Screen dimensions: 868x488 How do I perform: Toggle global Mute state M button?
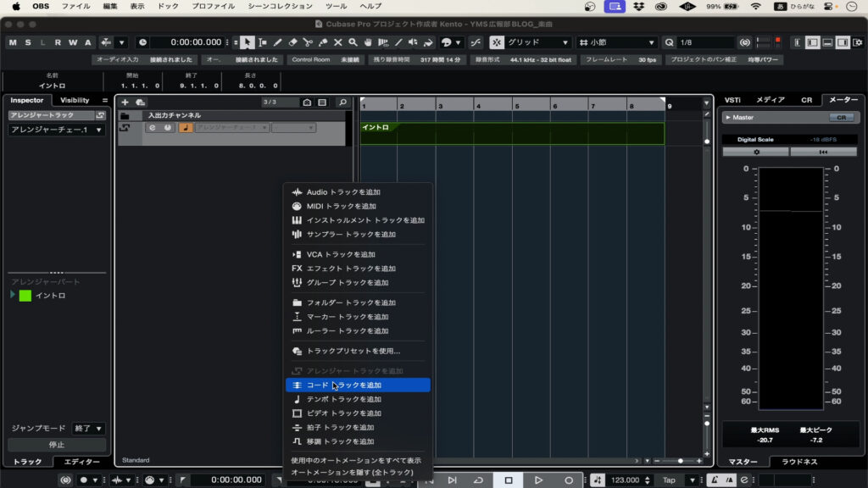tap(13, 42)
